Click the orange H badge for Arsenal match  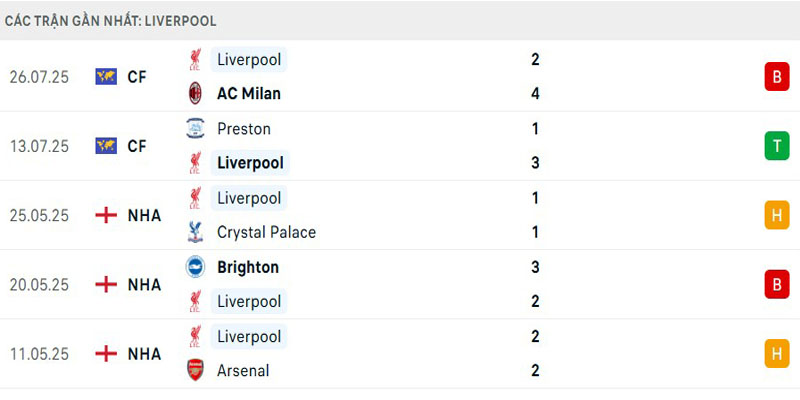click(776, 353)
